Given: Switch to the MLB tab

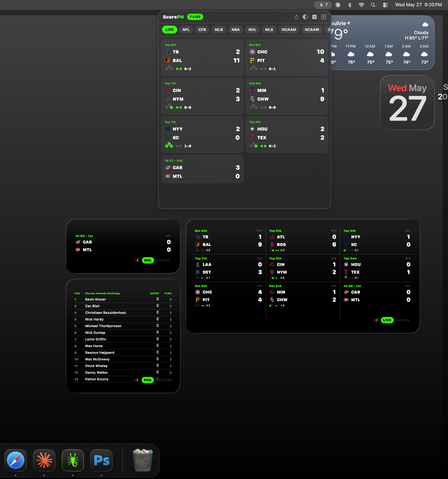Looking at the screenshot, I should tap(219, 30).
